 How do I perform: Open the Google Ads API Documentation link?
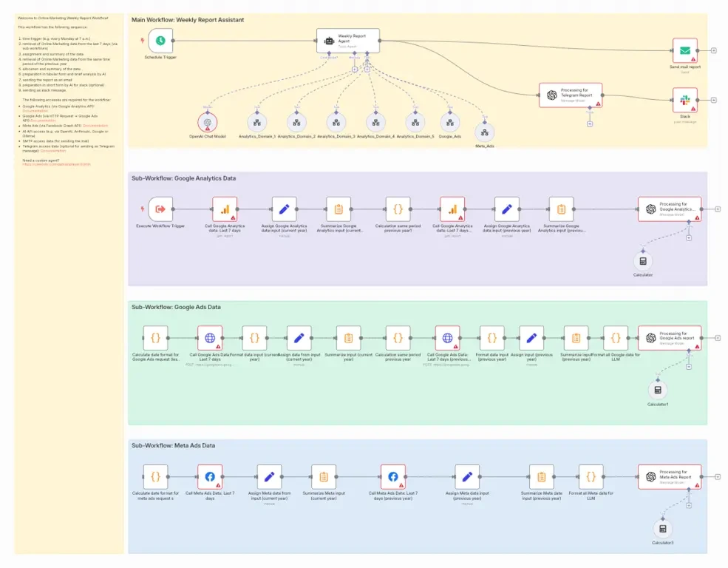[x=43, y=121]
